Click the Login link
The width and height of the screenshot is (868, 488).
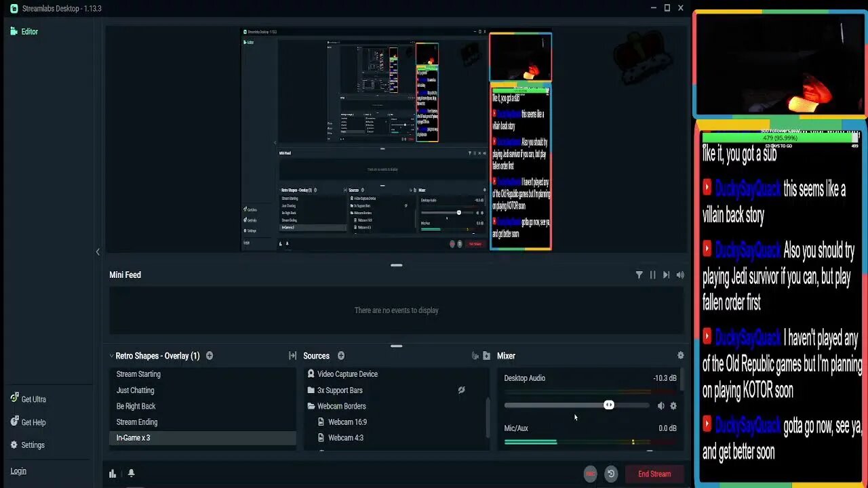point(18,471)
